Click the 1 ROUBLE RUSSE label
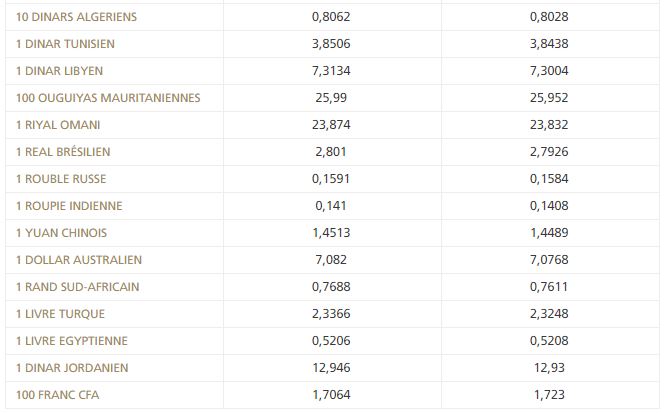This screenshot has width=666, height=413. (61, 179)
